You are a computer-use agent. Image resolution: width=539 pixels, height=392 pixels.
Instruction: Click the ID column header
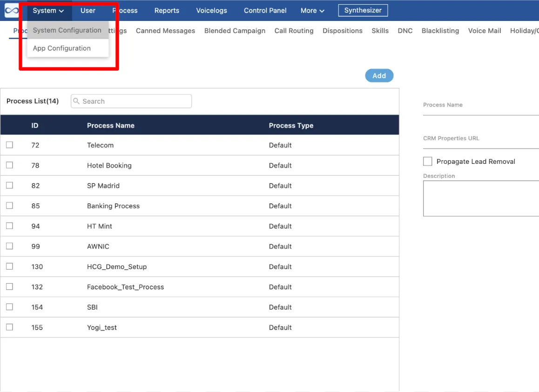[x=35, y=126]
